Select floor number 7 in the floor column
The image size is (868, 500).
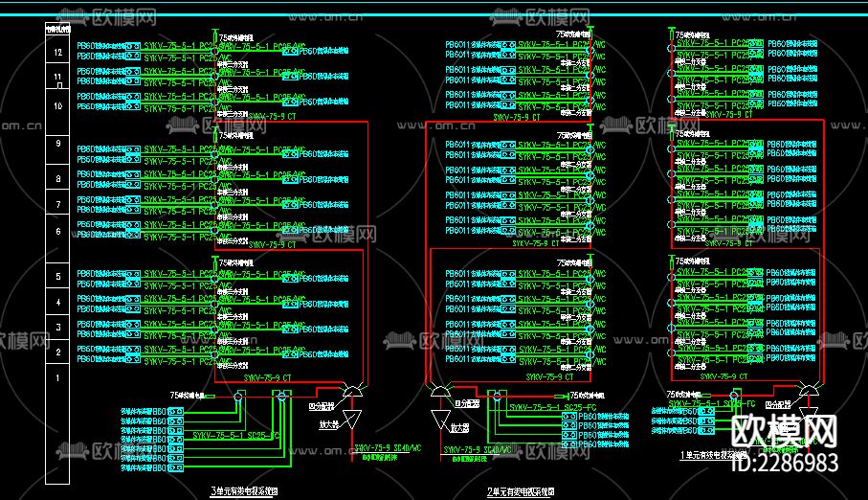tap(58, 204)
